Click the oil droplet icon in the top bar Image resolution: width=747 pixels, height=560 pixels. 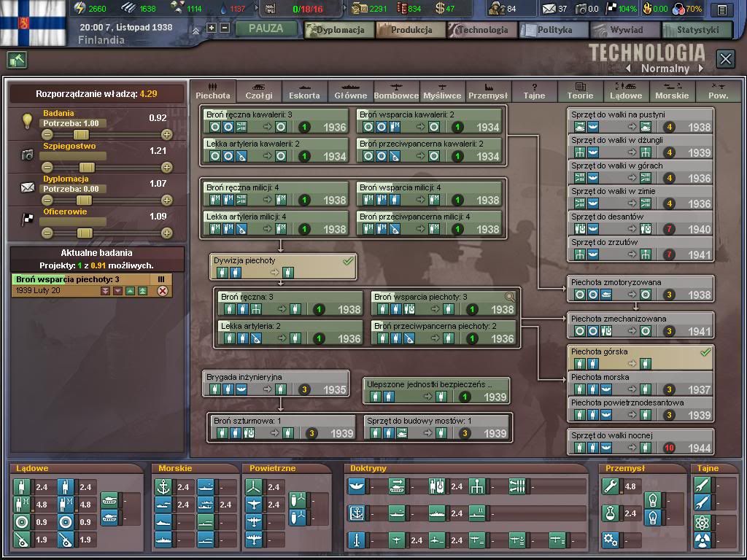point(223,9)
